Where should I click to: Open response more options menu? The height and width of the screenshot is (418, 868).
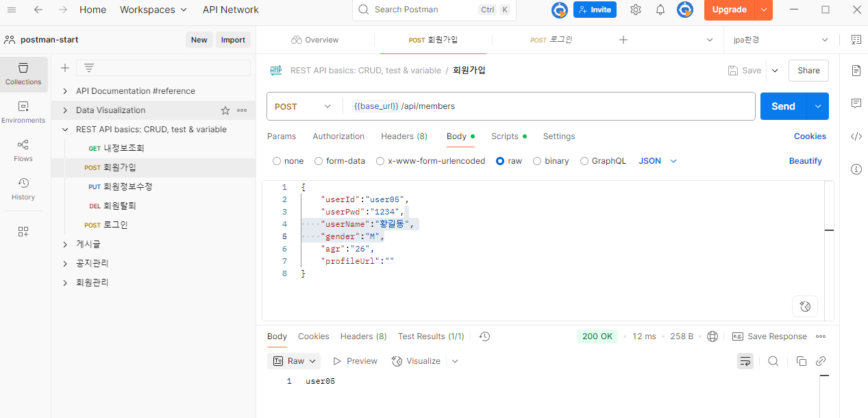[x=821, y=336]
